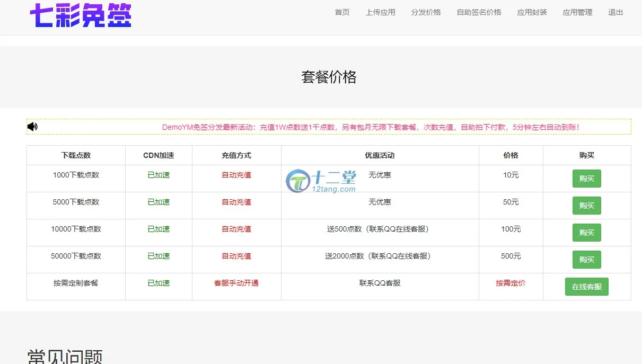
Task: Select the 按需定价 price text
Action: [511, 283]
